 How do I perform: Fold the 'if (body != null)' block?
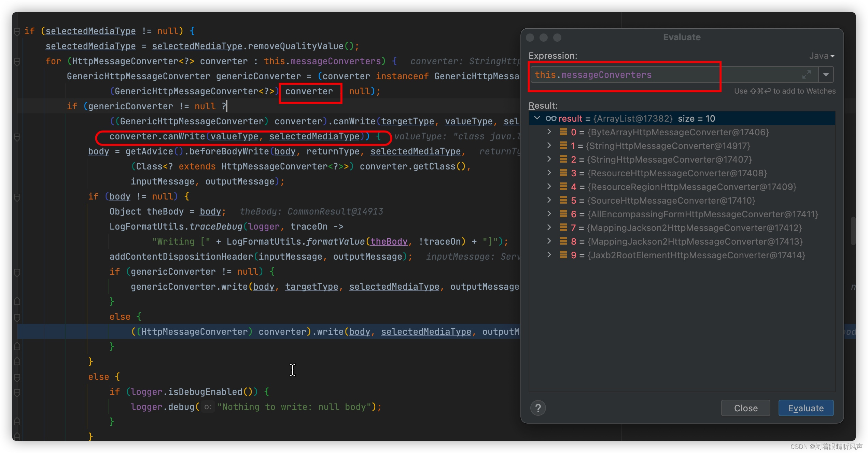(x=17, y=197)
